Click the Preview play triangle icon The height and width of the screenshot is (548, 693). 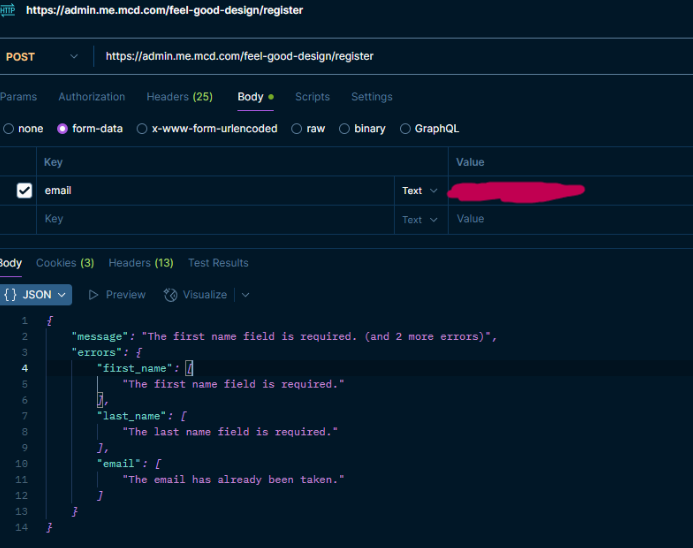tap(93, 295)
